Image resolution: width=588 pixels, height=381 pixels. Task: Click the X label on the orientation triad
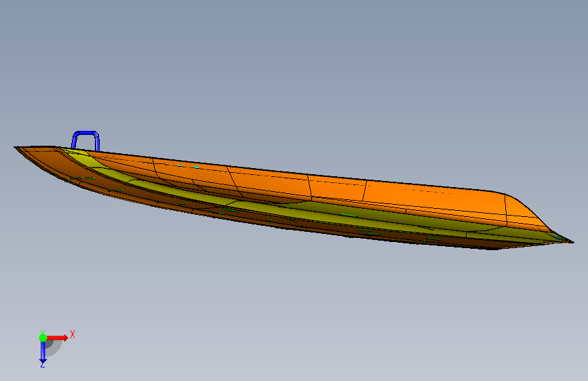point(73,334)
